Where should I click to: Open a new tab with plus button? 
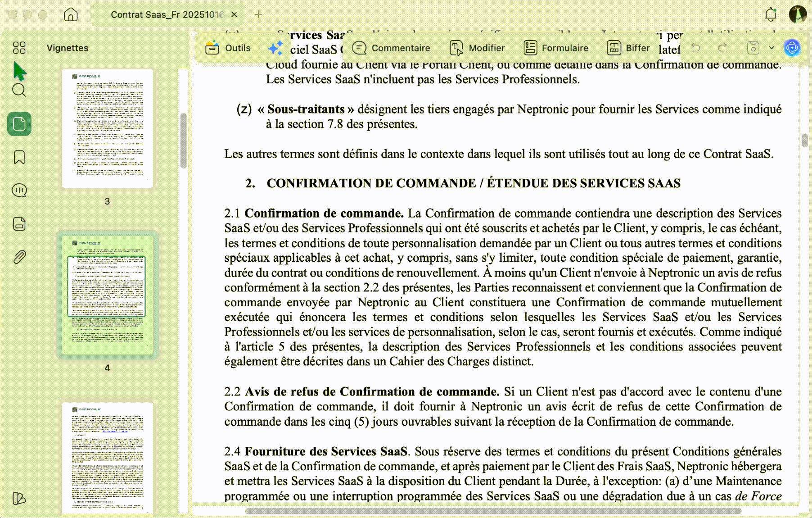258,14
